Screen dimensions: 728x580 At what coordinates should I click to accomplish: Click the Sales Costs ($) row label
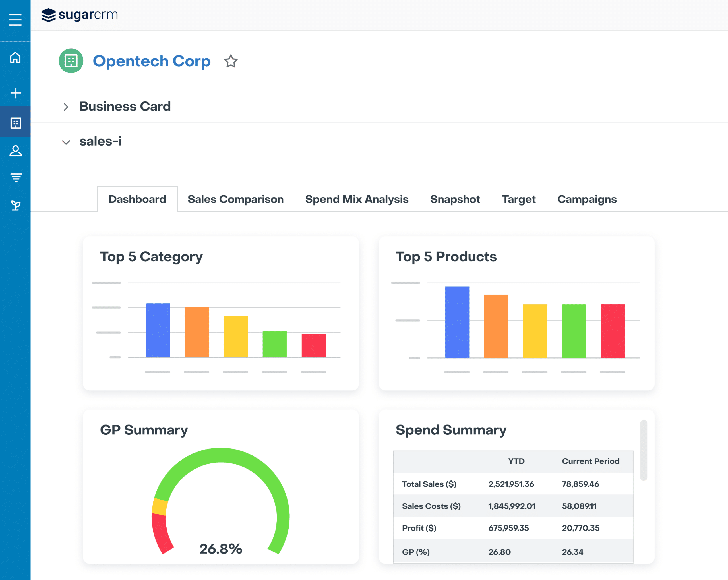(x=431, y=506)
